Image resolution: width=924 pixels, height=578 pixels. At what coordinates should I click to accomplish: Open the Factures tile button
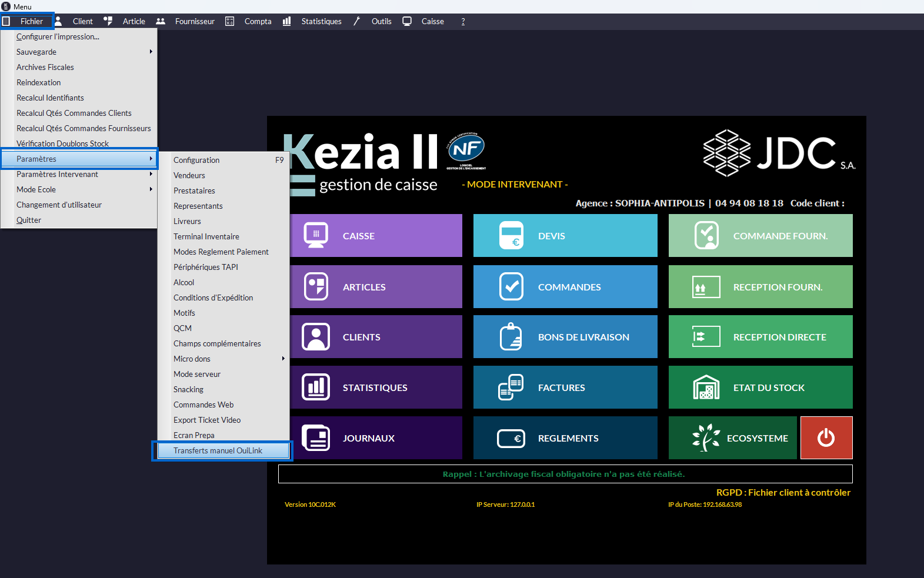[565, 387]
